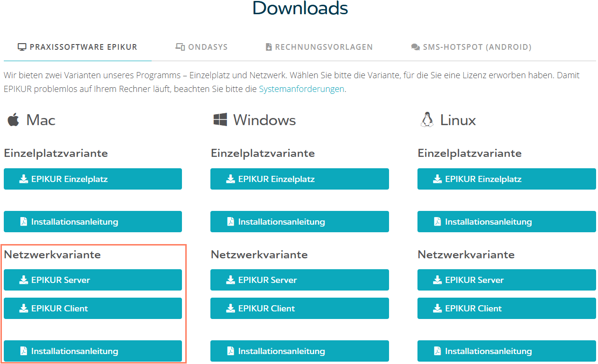The image size is (598, 364).
Task: Download EPIKUR Einzelplatz for Windows
Action: click(299, 179)
